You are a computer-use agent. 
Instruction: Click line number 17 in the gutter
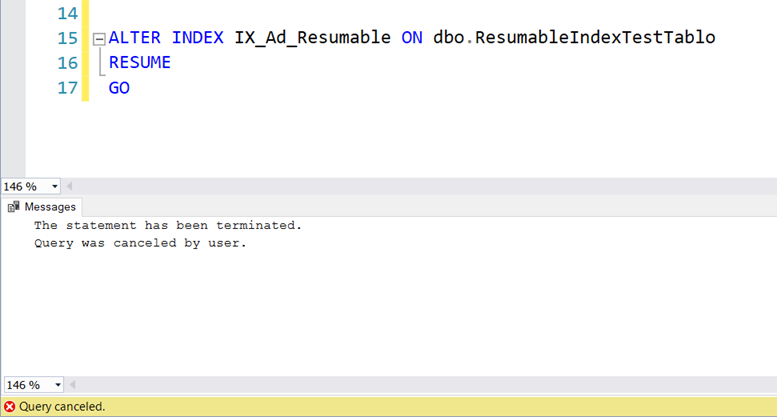(x=67, y=88)
